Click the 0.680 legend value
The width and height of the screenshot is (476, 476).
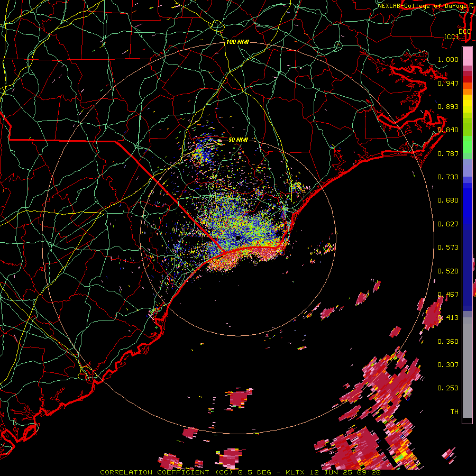(x=448, y=200)
